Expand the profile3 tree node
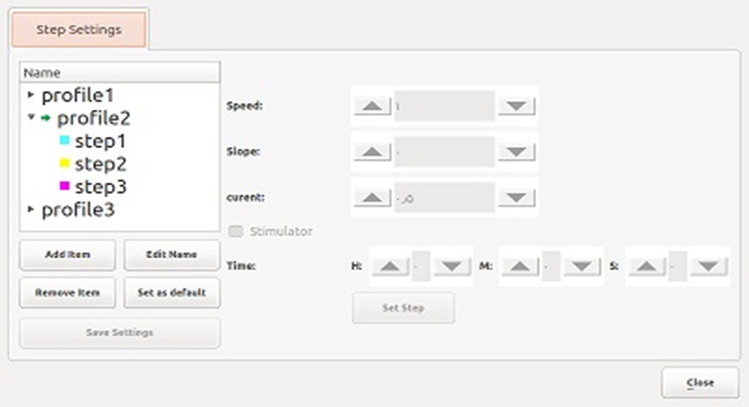 [x=31, y=209]
